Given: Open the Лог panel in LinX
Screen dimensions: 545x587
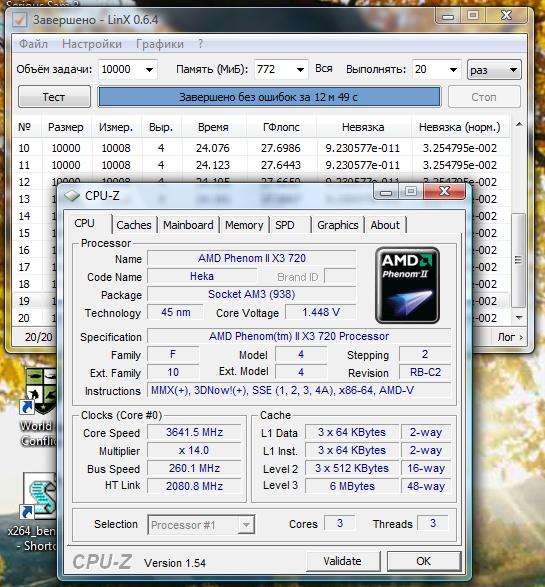Looking at the screenshot, I should click(510, 337).
